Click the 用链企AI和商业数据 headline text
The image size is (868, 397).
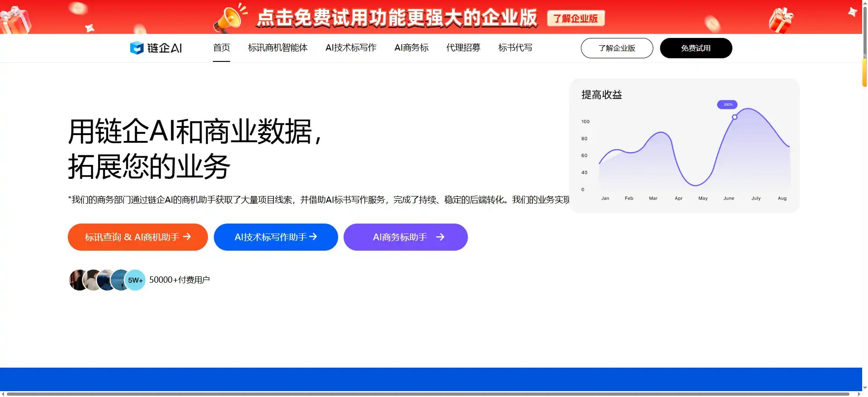[195, 132]
